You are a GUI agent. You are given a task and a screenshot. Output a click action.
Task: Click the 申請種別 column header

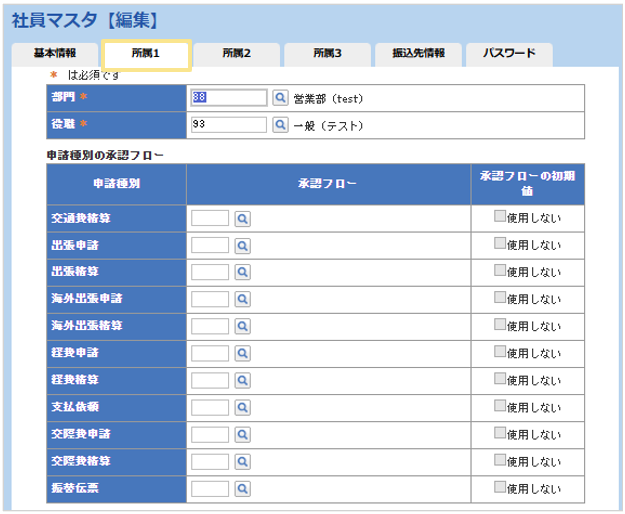click(116, 184)
